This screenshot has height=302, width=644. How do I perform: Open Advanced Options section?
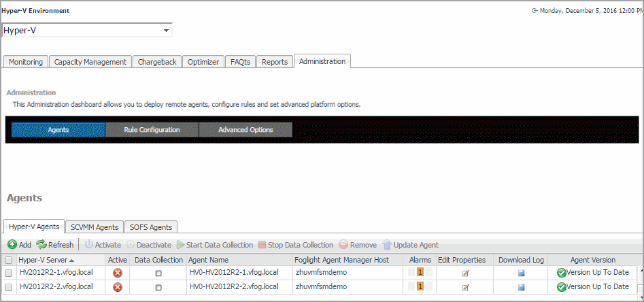(x=245, y=129)
